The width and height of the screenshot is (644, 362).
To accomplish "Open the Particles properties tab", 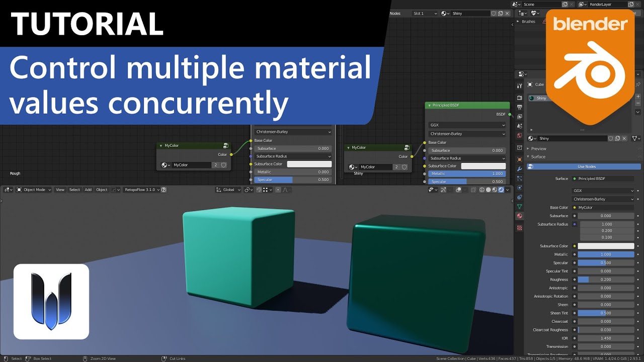I will 520,178.
